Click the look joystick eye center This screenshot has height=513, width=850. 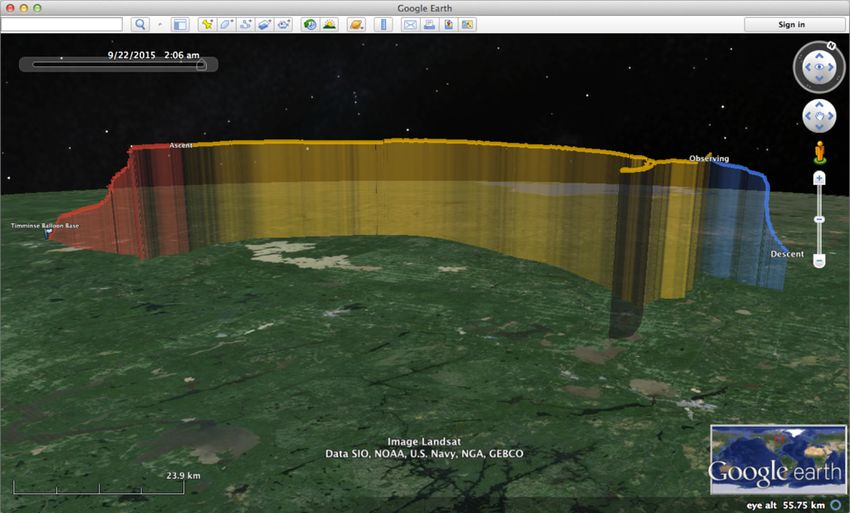tap(819, 67)
